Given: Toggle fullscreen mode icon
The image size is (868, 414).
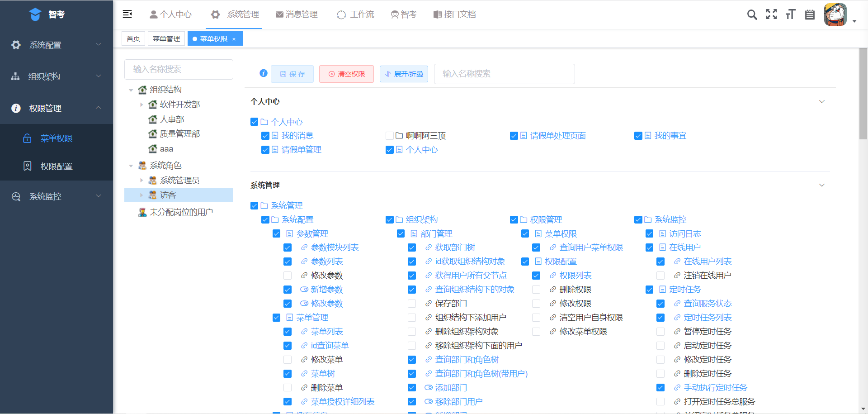Looking at the screenshot, I should tap(771, 14).
